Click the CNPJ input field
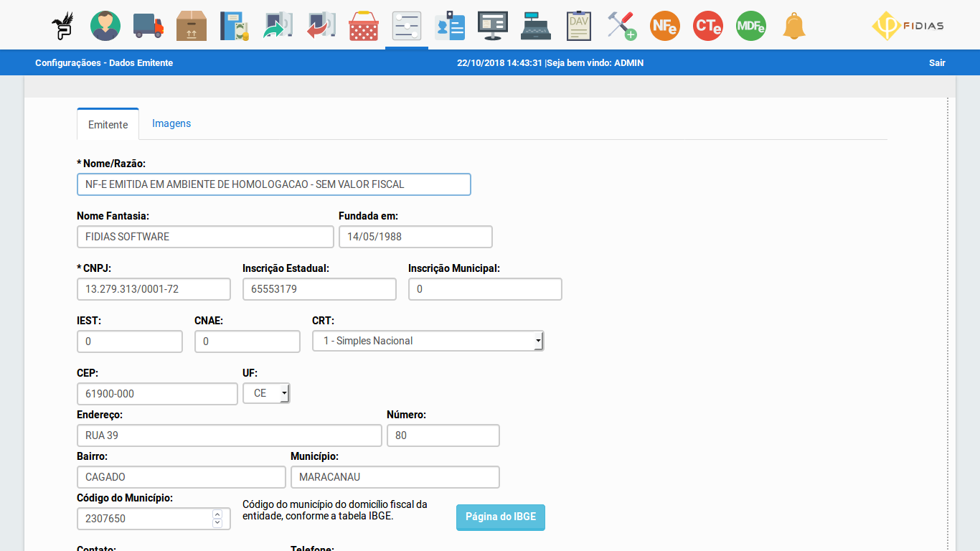980x551 pixels. coord(154,289)
